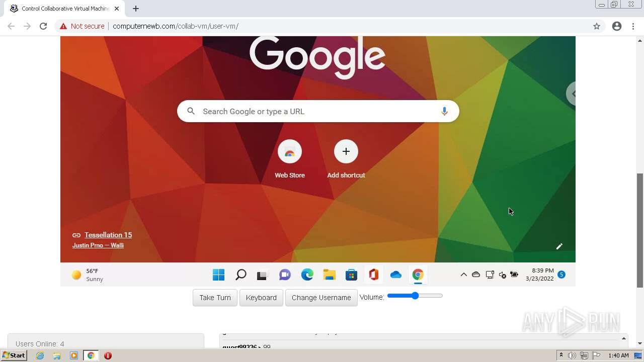
Task: Open Media Player in host taskbar
Action: (x=74, y=355)
